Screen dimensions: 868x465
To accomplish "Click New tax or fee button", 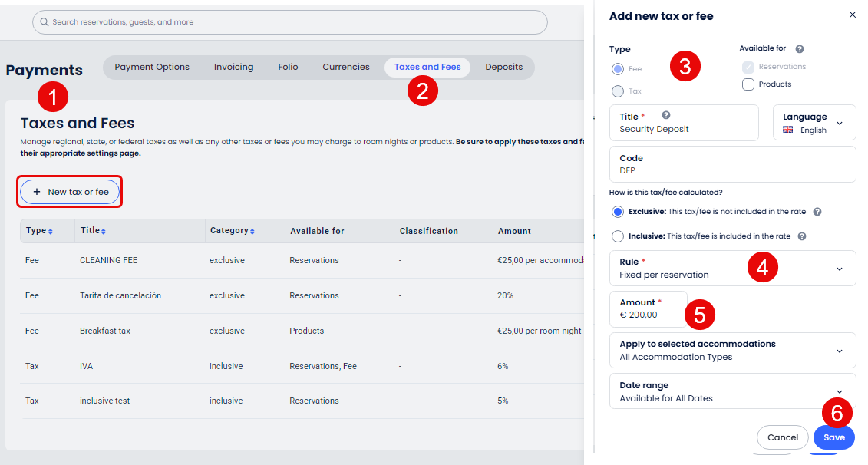I will click(x=70, y=192).
